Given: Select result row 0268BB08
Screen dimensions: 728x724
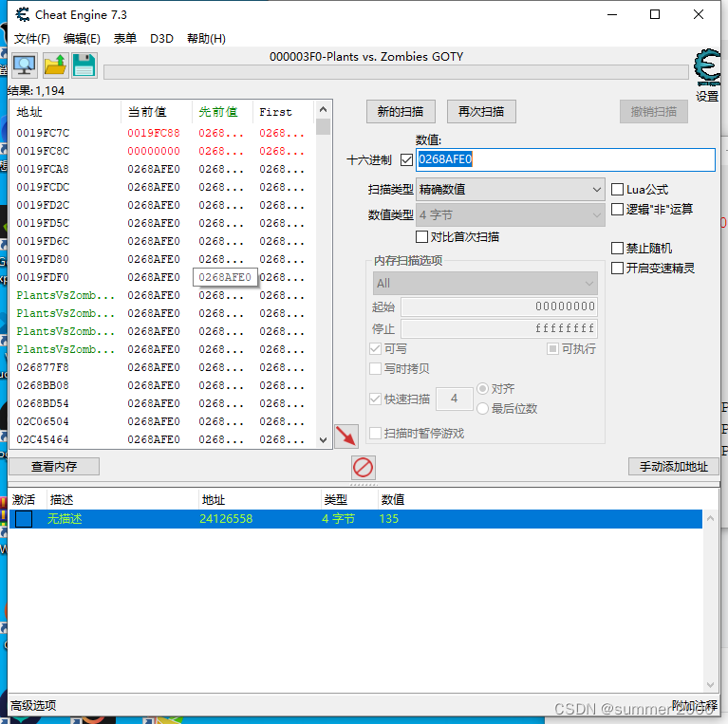Looking at the screenshot, I should click(162, 385).
